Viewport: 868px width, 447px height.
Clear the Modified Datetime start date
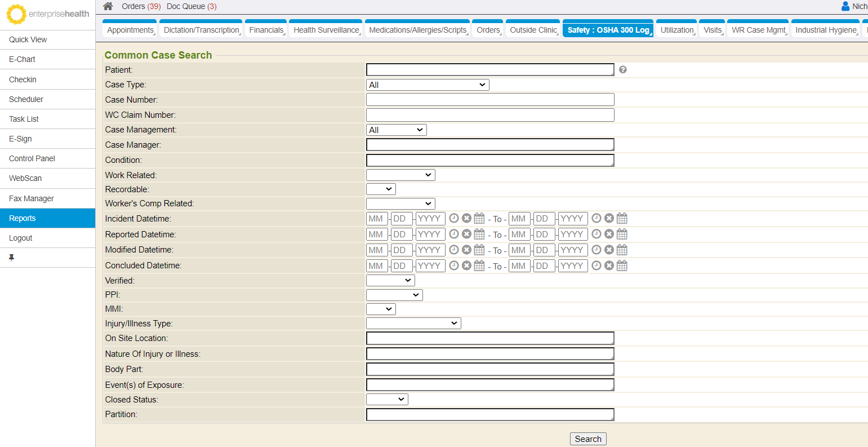pos(466,250)
